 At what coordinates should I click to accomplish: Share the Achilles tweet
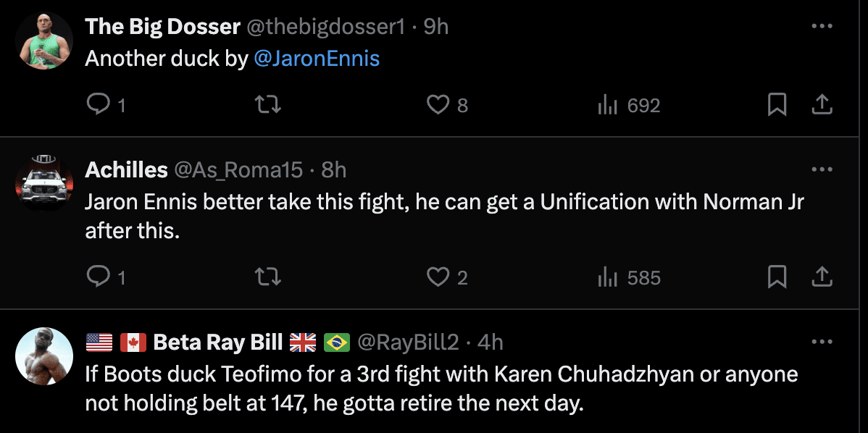(821, 277)
